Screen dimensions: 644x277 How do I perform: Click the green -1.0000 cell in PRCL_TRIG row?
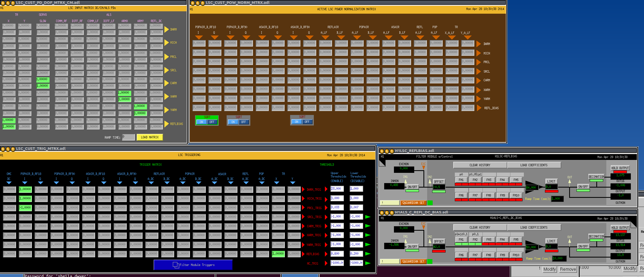click(25, 208)
